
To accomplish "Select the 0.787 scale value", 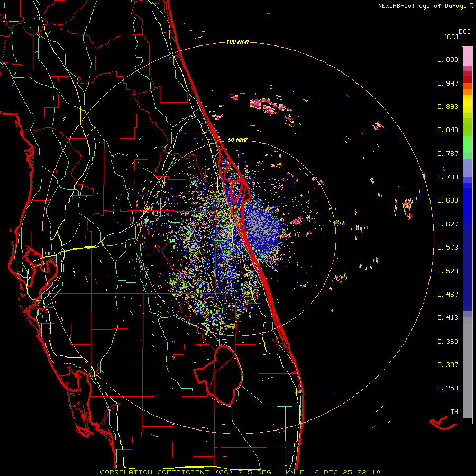I will pos(448,153).
